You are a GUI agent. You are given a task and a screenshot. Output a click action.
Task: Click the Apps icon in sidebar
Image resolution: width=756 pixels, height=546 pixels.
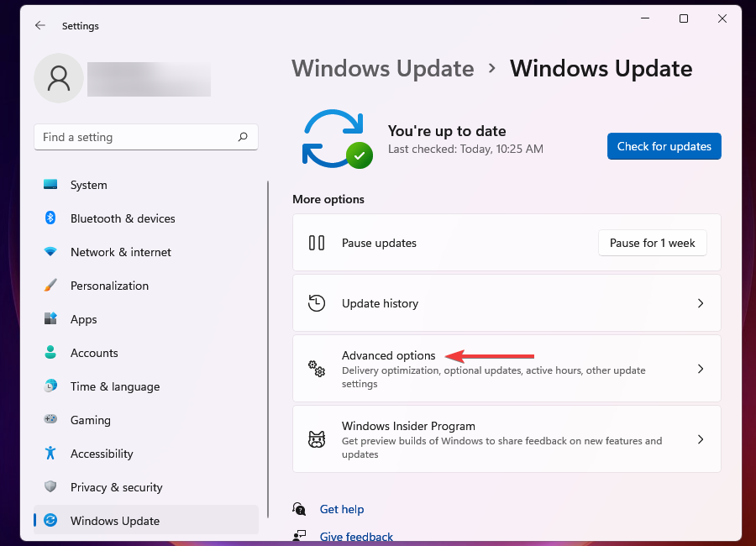click(x=50, y=319)
